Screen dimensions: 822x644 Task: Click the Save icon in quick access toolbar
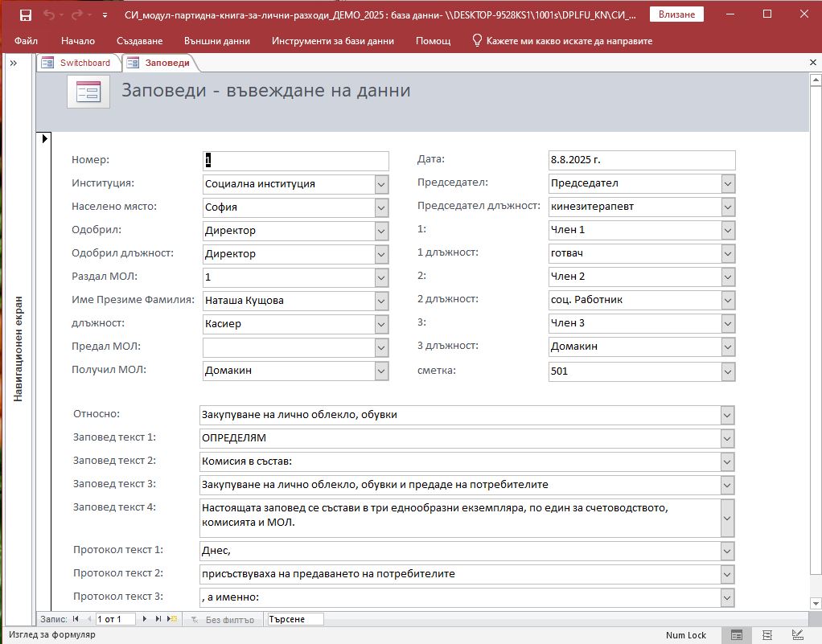coord(26,15)
